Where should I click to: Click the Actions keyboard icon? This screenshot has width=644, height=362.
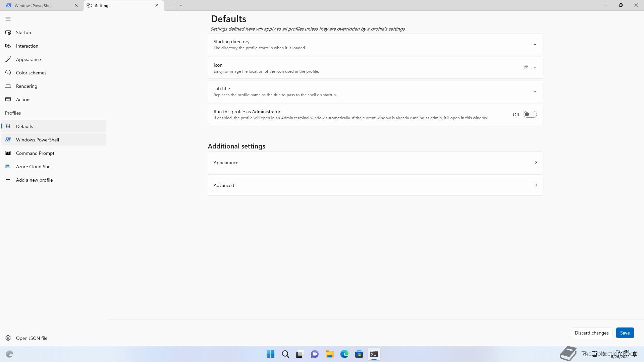tap(8, 100)
